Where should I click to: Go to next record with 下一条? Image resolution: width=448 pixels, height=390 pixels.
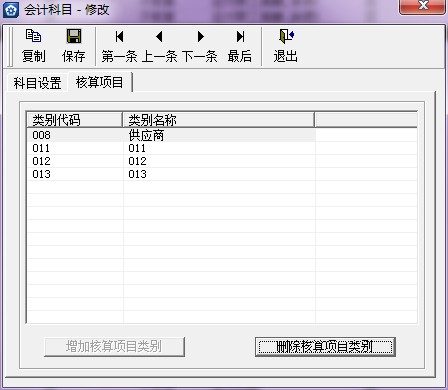pos(200,46)
